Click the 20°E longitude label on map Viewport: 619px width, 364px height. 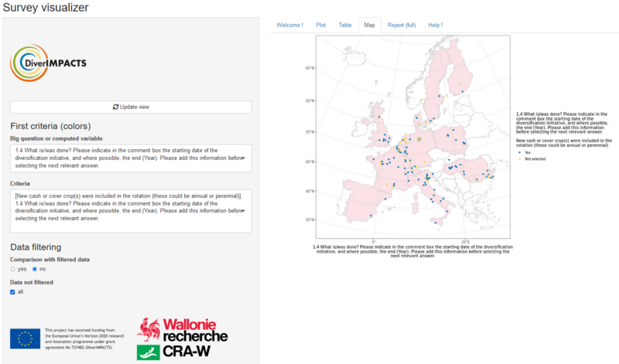coord(466,242)
